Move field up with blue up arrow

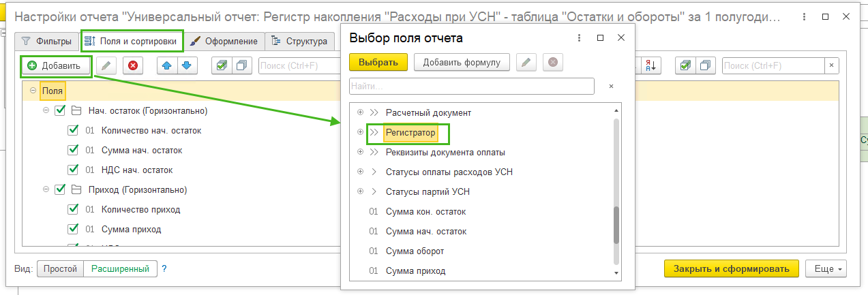point(168,65)
